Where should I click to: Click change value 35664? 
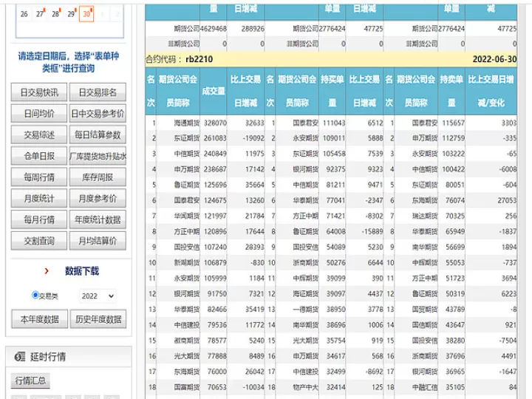point(255,185)
